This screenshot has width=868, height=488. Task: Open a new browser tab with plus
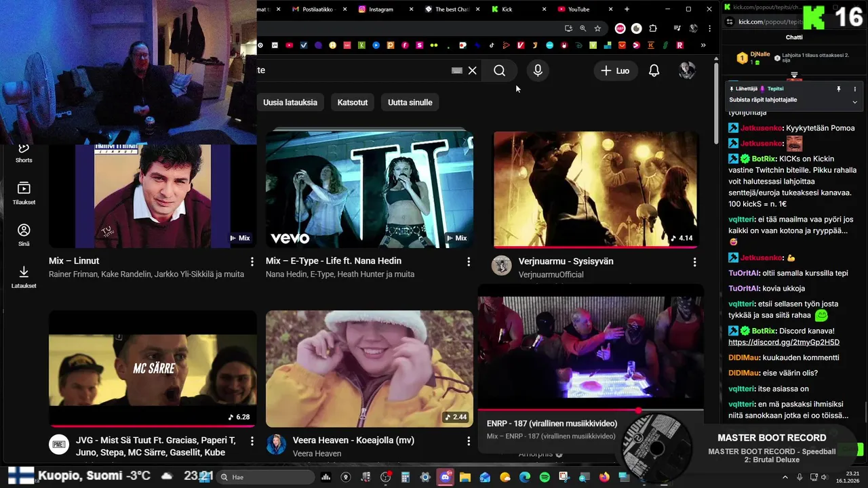pos(627,9)
